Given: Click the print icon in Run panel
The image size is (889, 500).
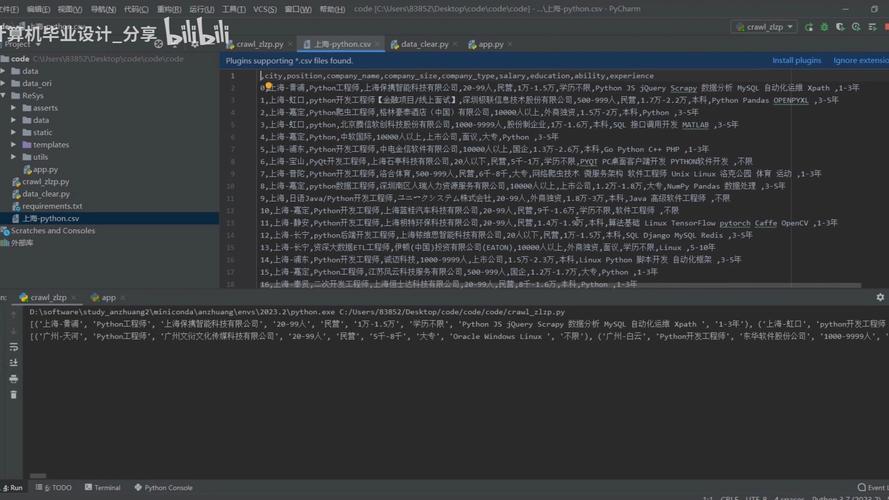Looking at the screenshot, I should tap(13, 379).
